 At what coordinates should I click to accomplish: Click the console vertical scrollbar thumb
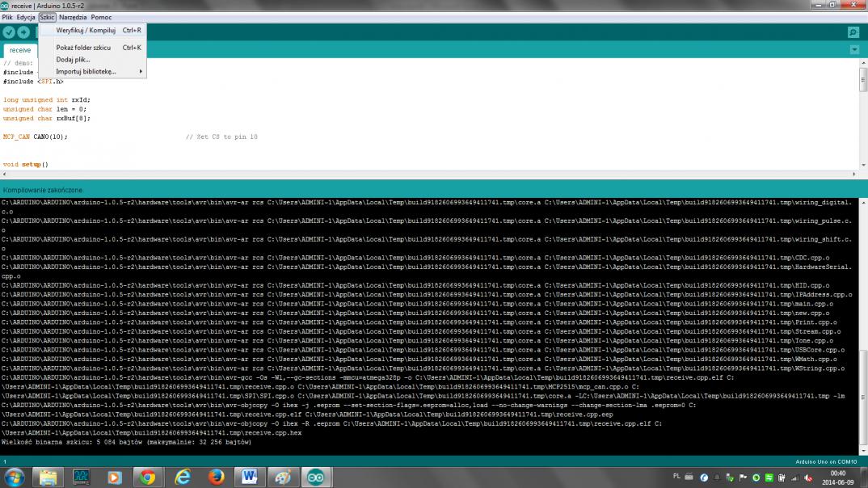863,398
